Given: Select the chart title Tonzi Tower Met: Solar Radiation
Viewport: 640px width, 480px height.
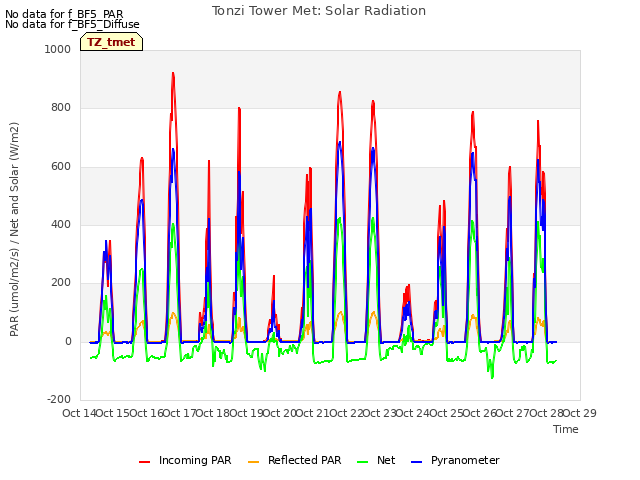Looking at the screenshot, I should click(319, 11).
